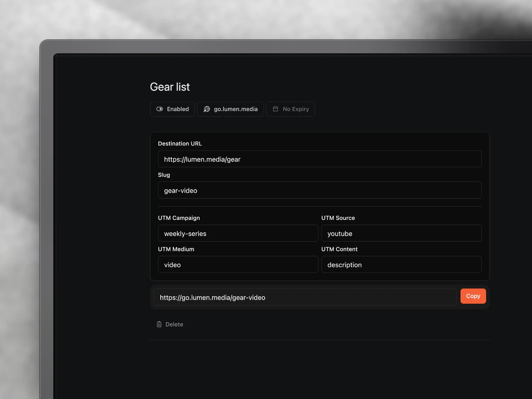The height and width of the screenshot is (399, 532).
Task: Click into the Slug input field
Action: click(x=320, y=190)
